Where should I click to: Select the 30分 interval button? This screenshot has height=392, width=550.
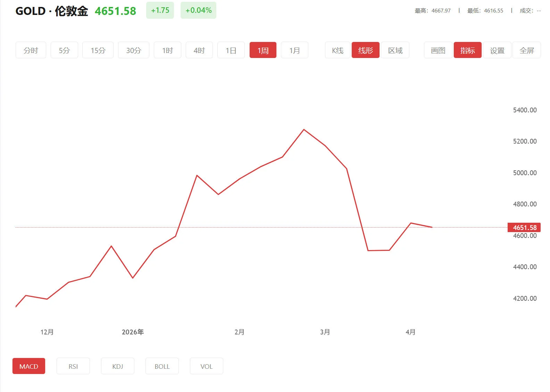click(x=133, y=50)
